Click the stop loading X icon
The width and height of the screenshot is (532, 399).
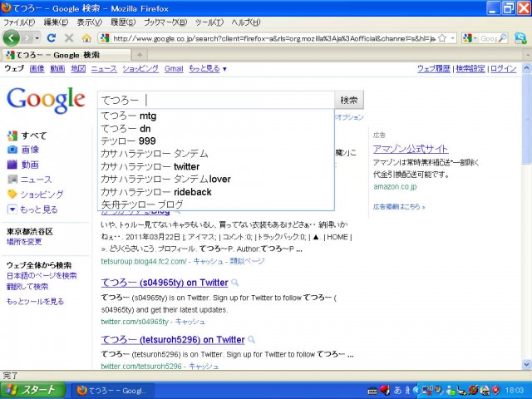tap(69, 38)
